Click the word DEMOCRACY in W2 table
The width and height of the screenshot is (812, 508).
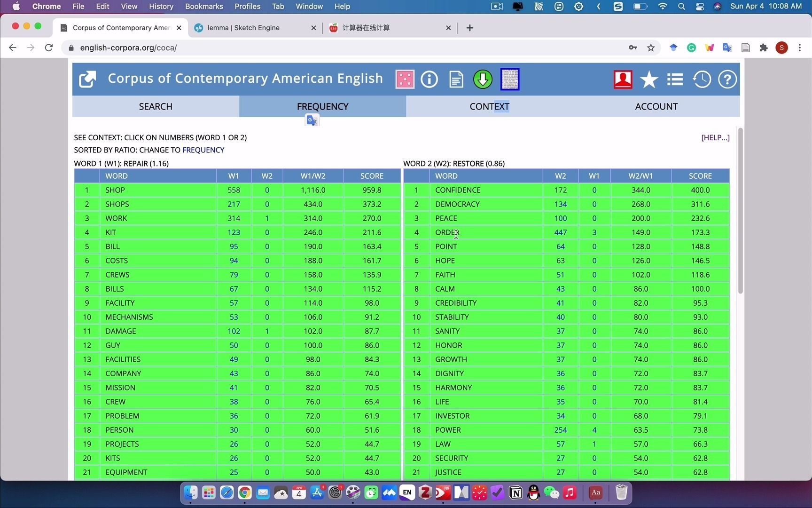pyautogui.click(x=457, y=204)
